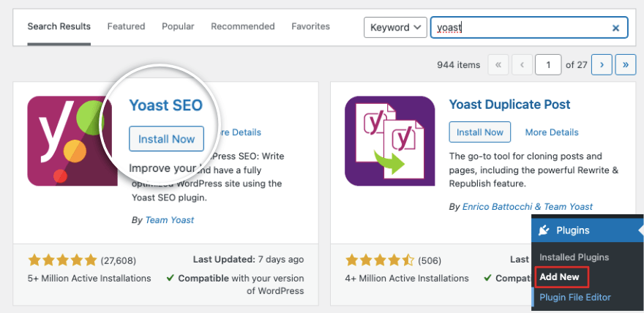Switch to the Search Results tab
The height and width of the screenshot is (313, 644).
[x=59, y=26]
